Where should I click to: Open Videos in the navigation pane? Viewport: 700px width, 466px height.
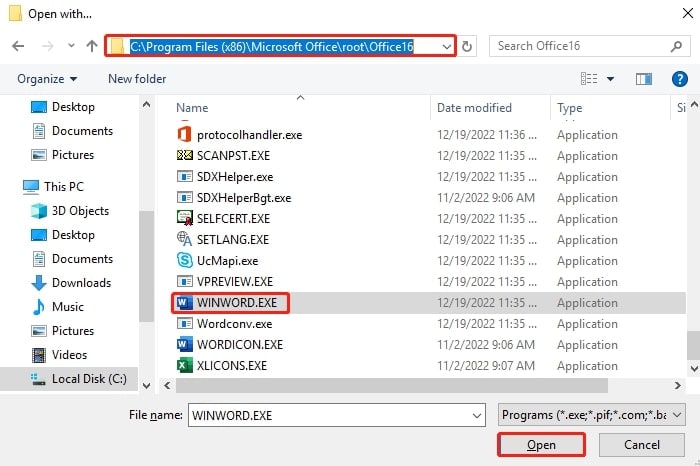[x=60, y=355]
